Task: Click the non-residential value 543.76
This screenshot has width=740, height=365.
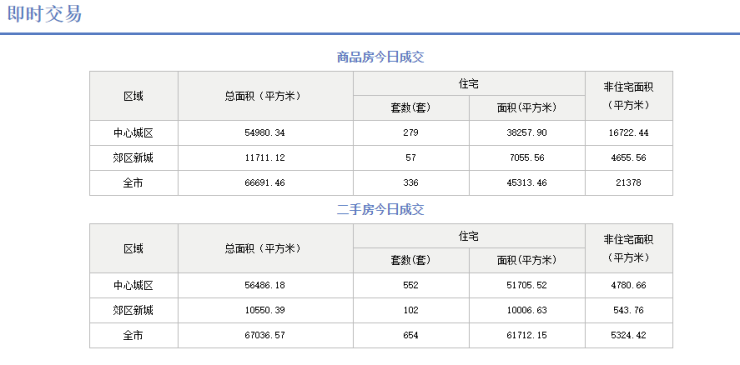Action: click(x=629, y=310)
